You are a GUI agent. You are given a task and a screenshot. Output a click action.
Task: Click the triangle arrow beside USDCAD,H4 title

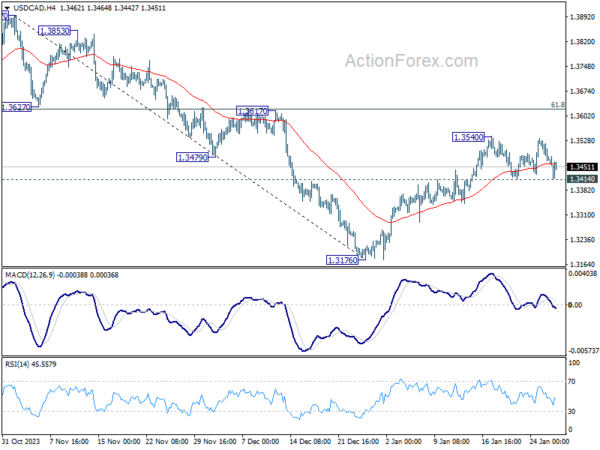[x=7, y=8]
